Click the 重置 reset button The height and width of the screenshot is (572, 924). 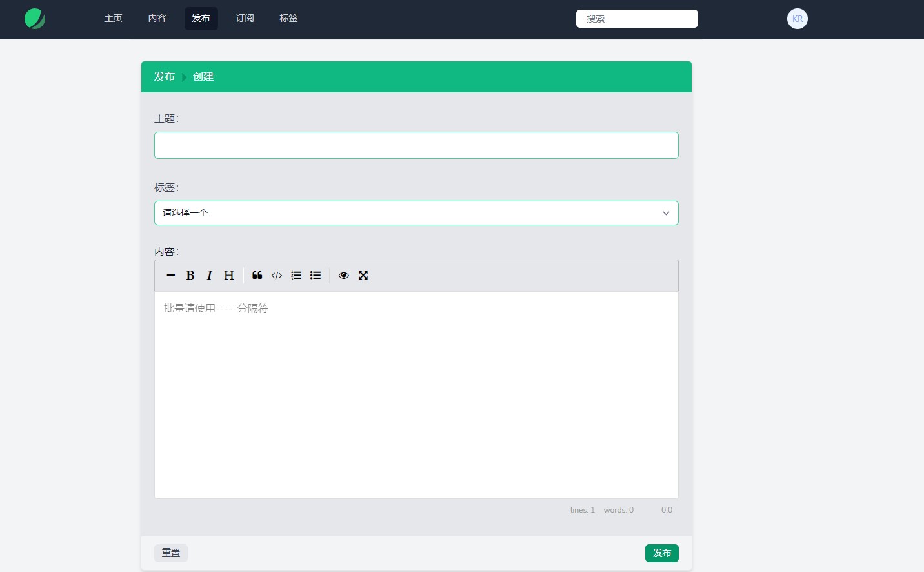(x=171, y=553)
